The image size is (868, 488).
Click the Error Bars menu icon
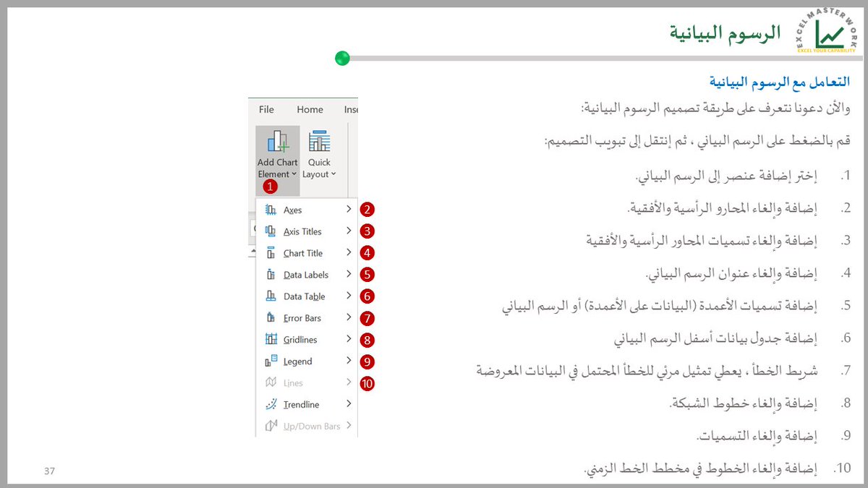point(271,318)
